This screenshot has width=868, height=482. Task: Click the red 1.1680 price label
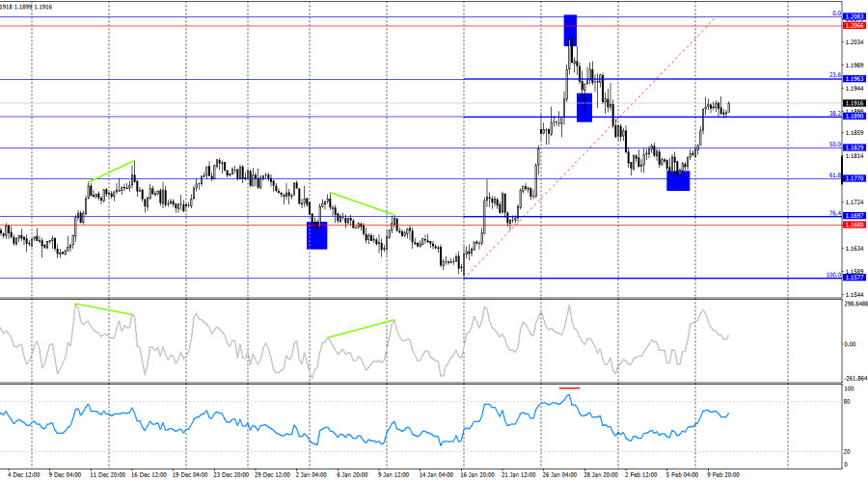[854, 225]
